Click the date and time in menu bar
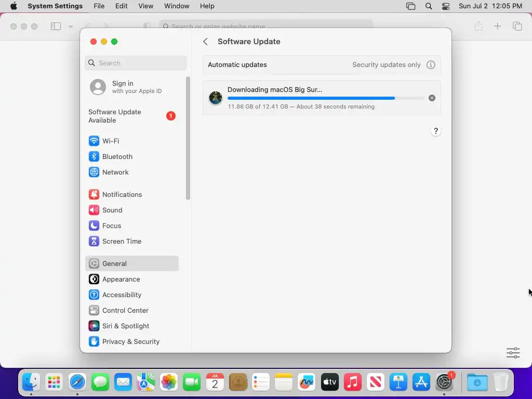The width and height of the screenshot is (532, 399). point(490,6)
